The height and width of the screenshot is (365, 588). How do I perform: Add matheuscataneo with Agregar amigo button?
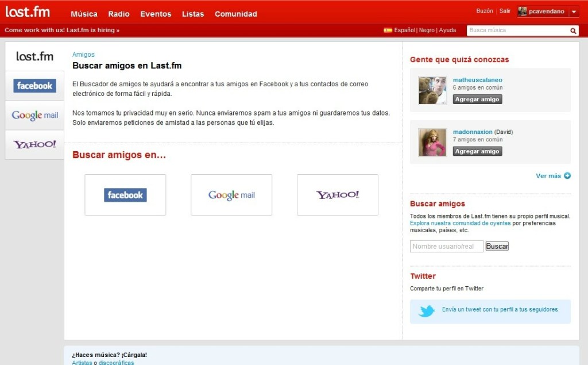tap(477, 99)
